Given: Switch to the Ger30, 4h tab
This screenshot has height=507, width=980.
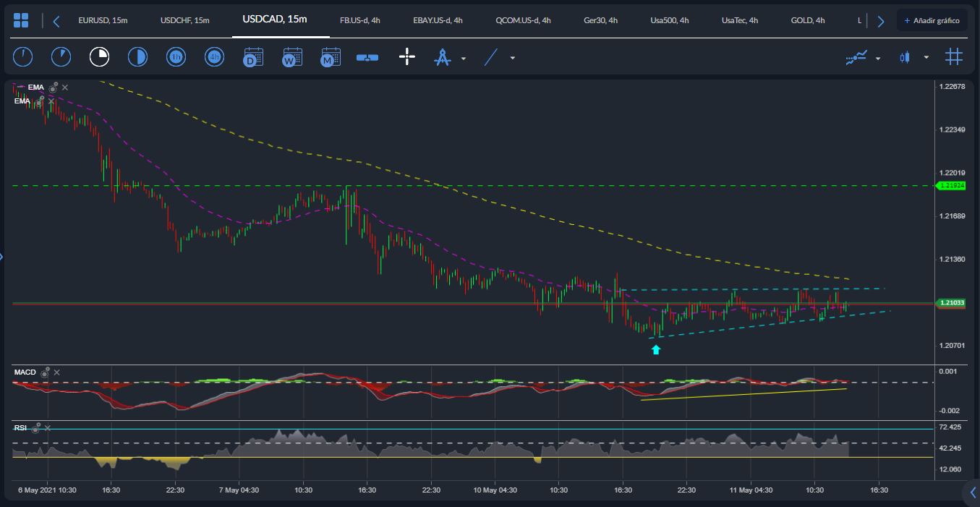Looking at the screenshot, I should pyautogui.click(x=600, y=20).
